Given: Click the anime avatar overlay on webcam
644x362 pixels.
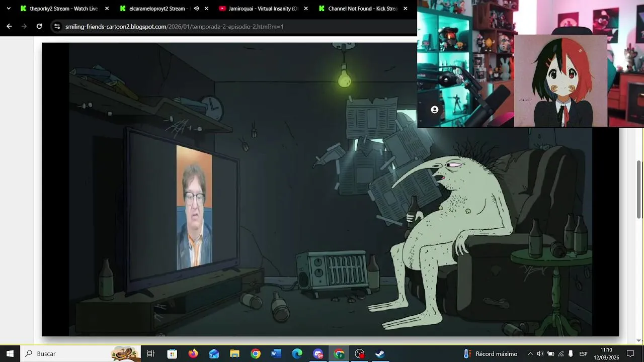Looking at the screenshot, I should pyautogui.click(x=560, y=80).
